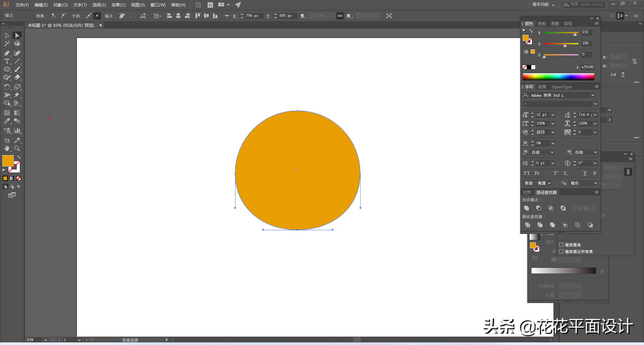Select the Magic Wand tool
The height and width of the screenshot is (345, 644).
7,44
